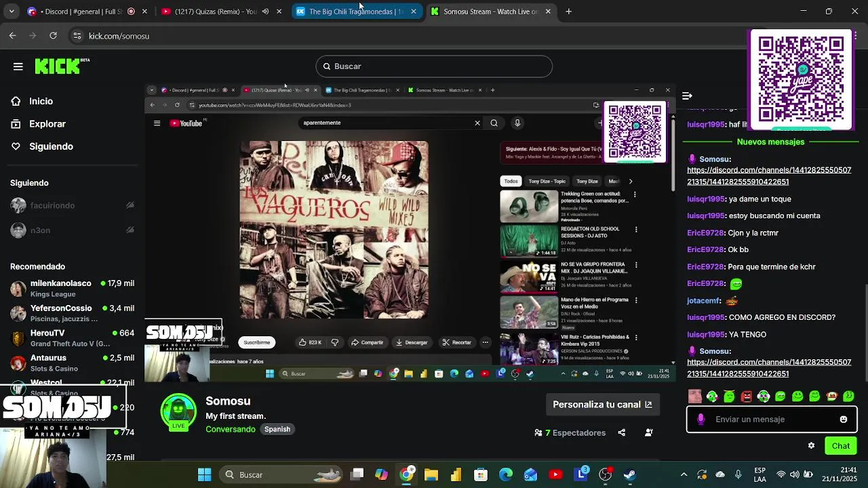
Task: Click Personaliza tu canal button
Action: pyautogui.click(x=602, y=405)
